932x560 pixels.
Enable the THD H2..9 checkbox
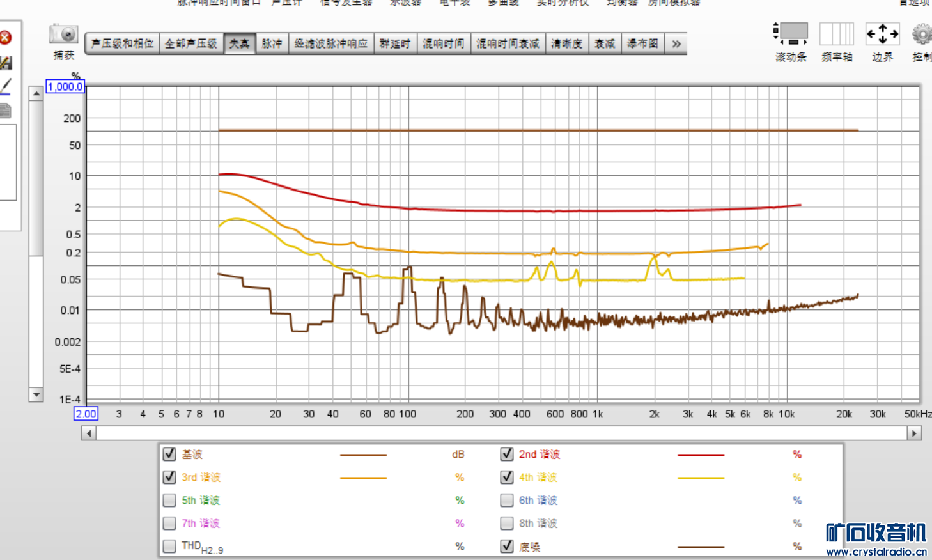tap(169, 547)
